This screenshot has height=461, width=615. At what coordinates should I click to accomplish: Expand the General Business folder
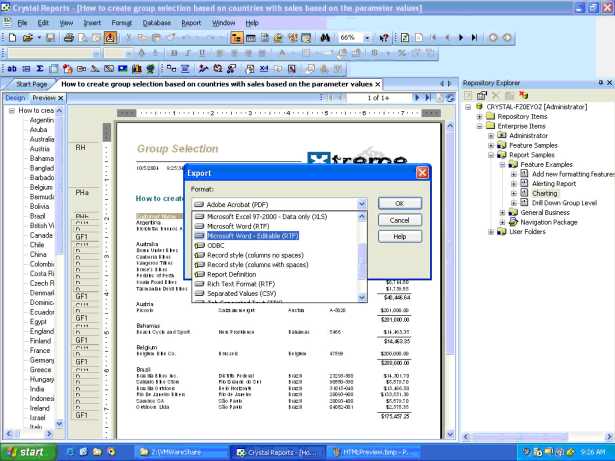[x=502, y=213]
